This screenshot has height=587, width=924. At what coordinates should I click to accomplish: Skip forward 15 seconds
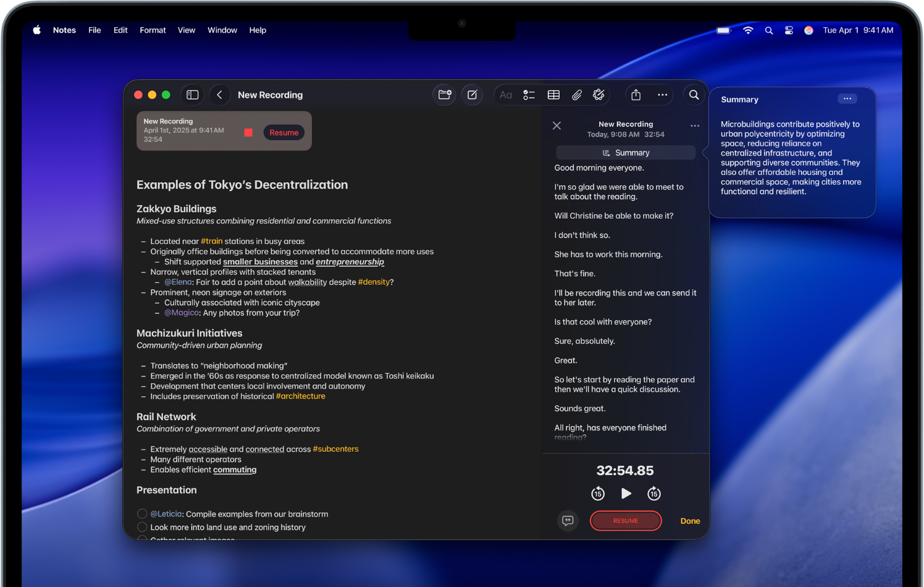pos(654,494)
